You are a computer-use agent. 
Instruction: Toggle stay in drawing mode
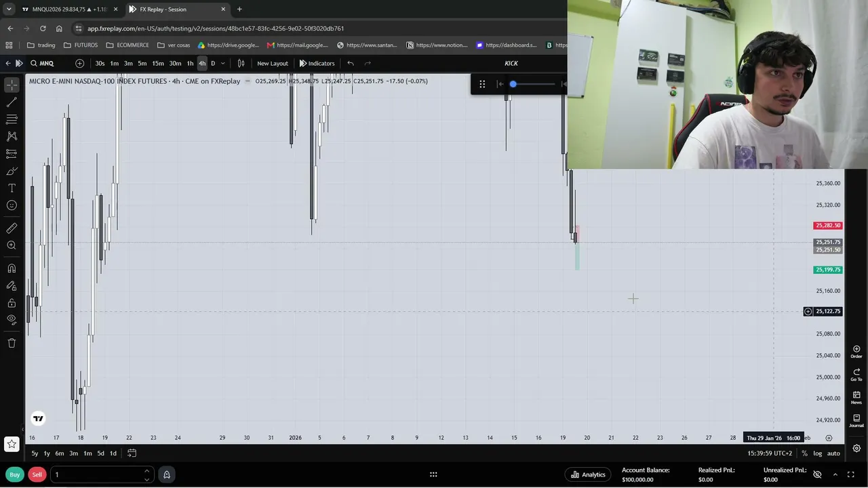tap(12, 286)
